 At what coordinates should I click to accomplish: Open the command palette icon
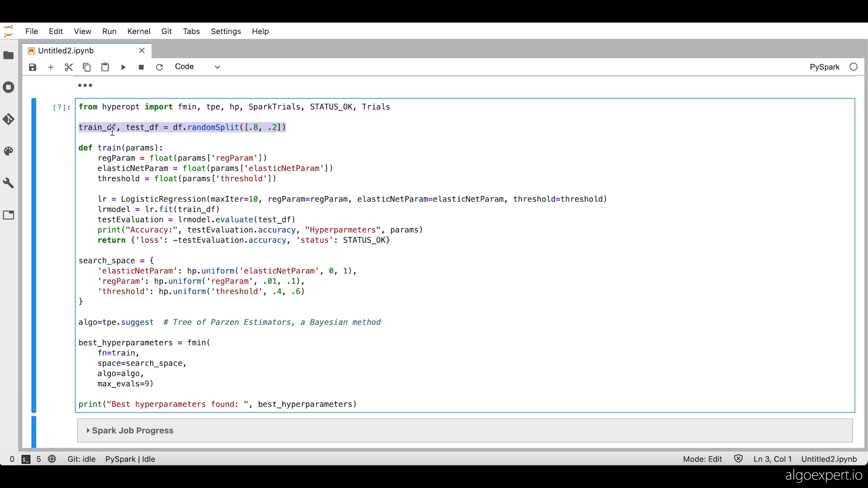coord(9,151)
